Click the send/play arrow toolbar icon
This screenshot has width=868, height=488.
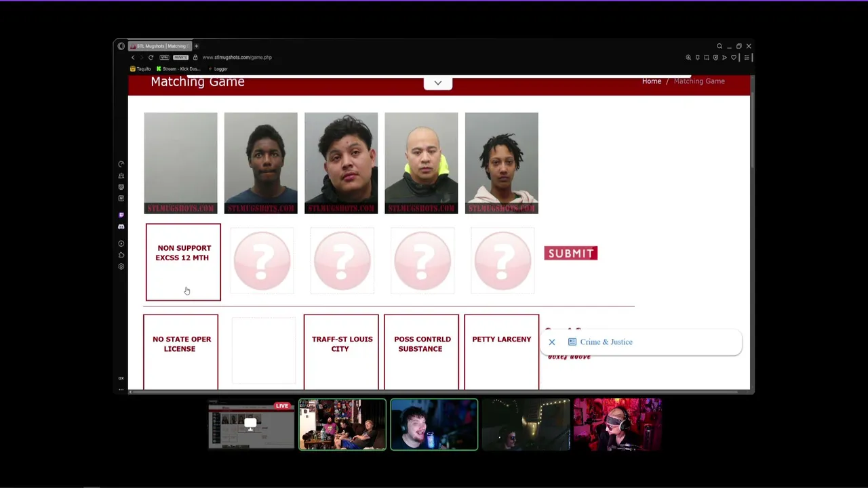(724, 58)
